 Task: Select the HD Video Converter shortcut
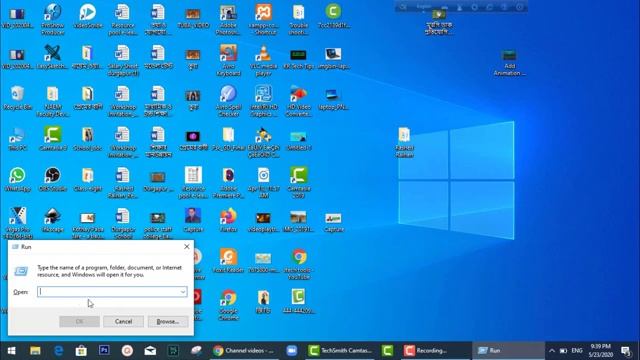(298, 102)
